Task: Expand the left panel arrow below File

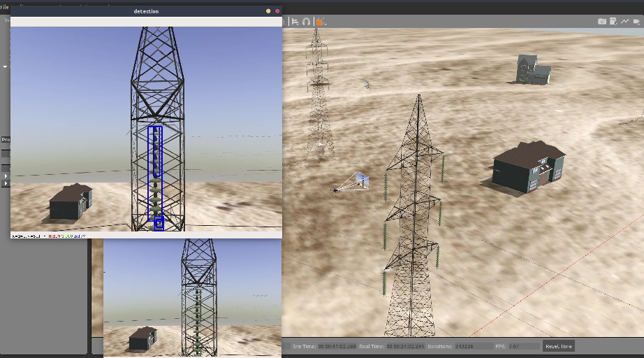Action: click(x=6, y=66)
